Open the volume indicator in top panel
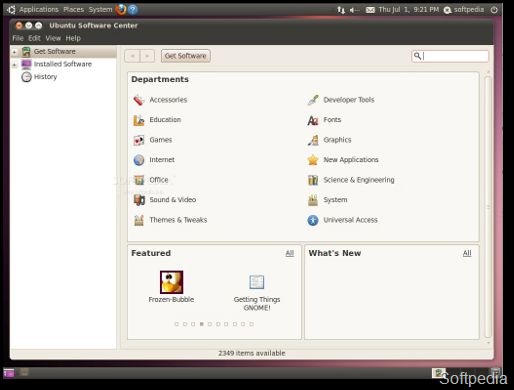This screenshot has height=390, width=514. [x=354, y=10]
